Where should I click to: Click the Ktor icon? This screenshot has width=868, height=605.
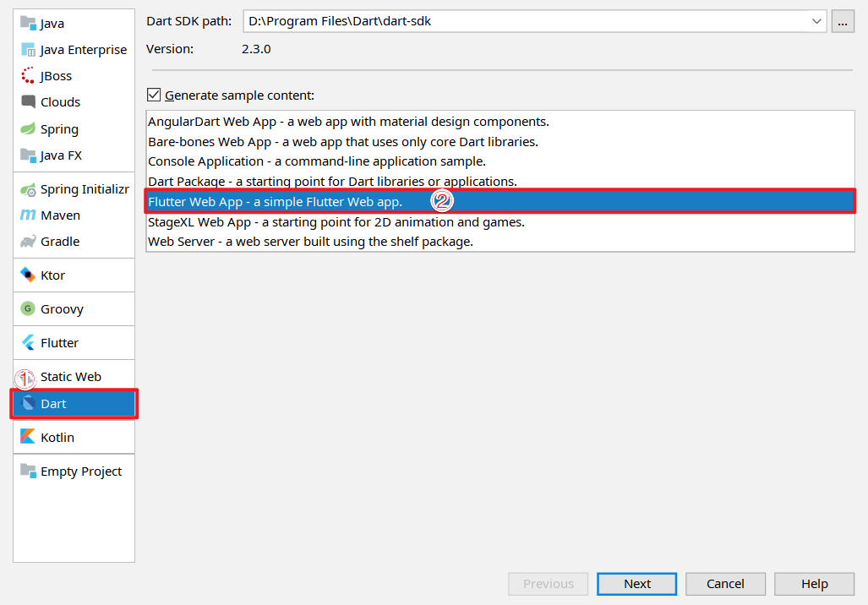[28, 275]
